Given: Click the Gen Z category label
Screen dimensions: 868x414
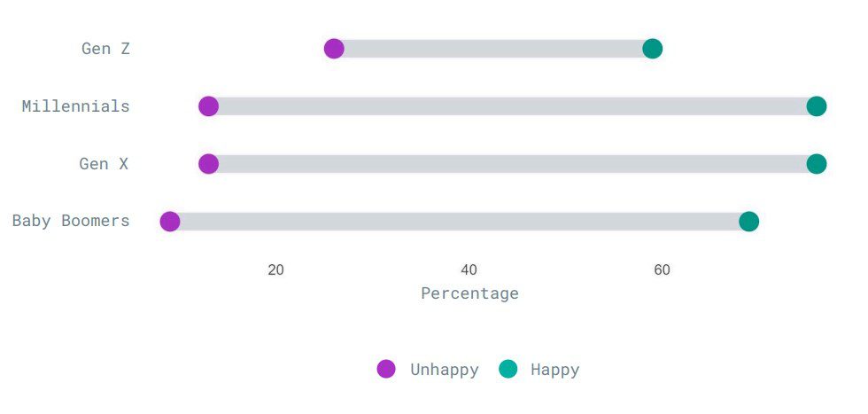Looking at the screenshot, I should pos(105,49).
